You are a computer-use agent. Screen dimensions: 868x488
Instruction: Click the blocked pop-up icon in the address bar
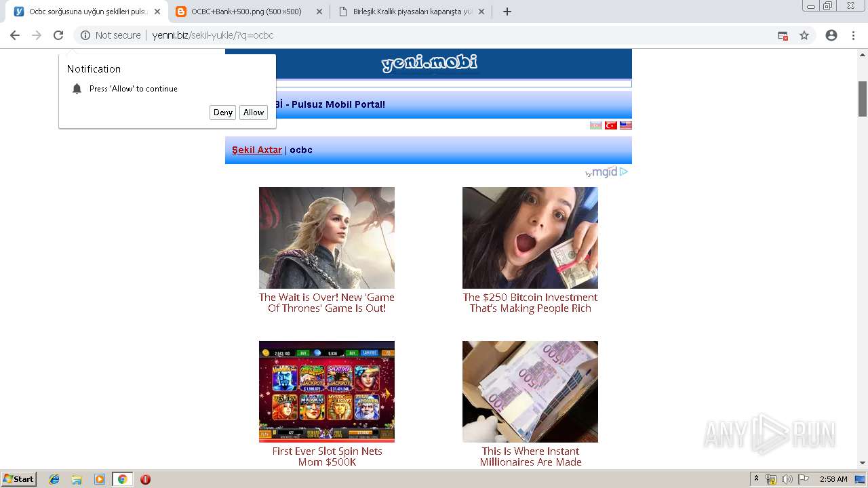[x=783, y=35]
